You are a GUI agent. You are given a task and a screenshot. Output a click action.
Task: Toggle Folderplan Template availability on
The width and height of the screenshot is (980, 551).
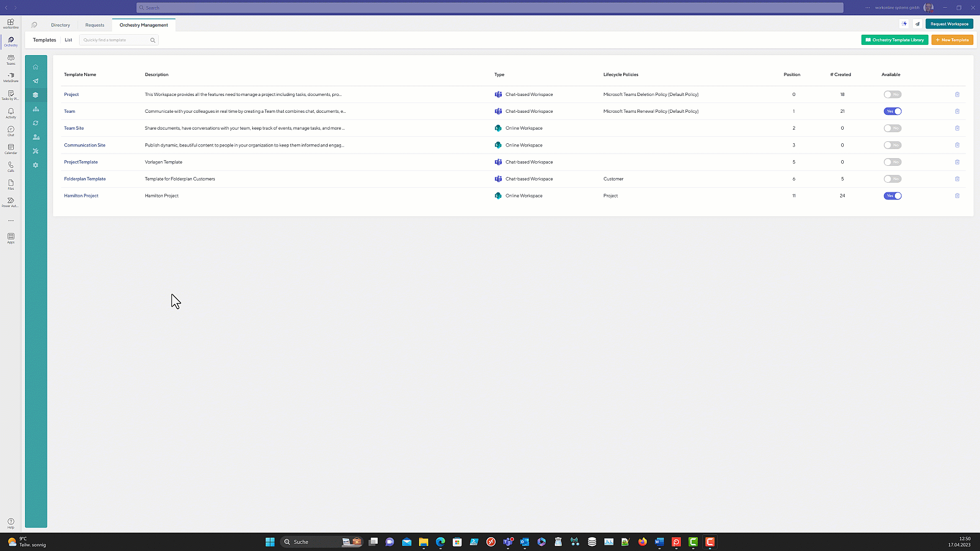pyautogui.click(x=892, y=179)
